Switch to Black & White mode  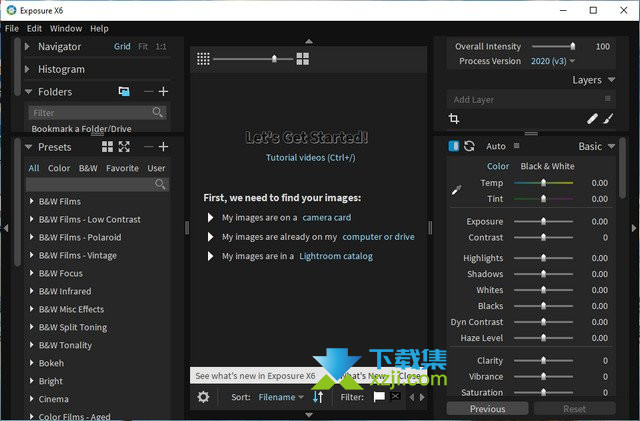[547, 166]
